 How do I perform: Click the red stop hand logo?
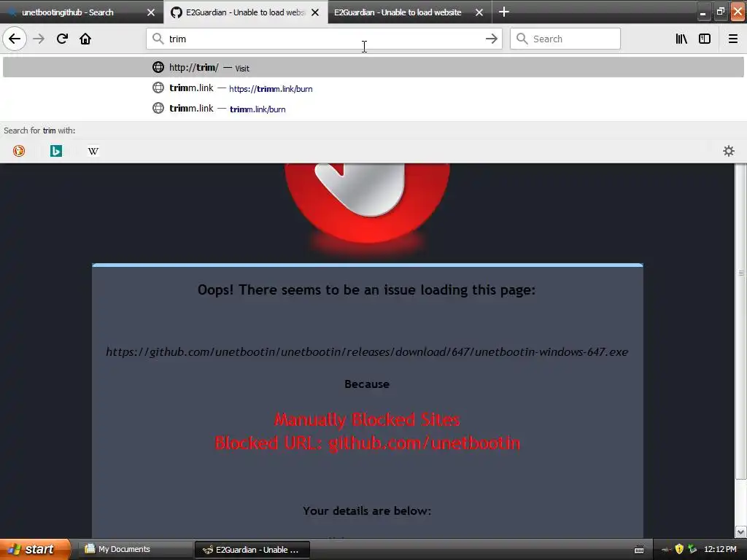[367, 204]
